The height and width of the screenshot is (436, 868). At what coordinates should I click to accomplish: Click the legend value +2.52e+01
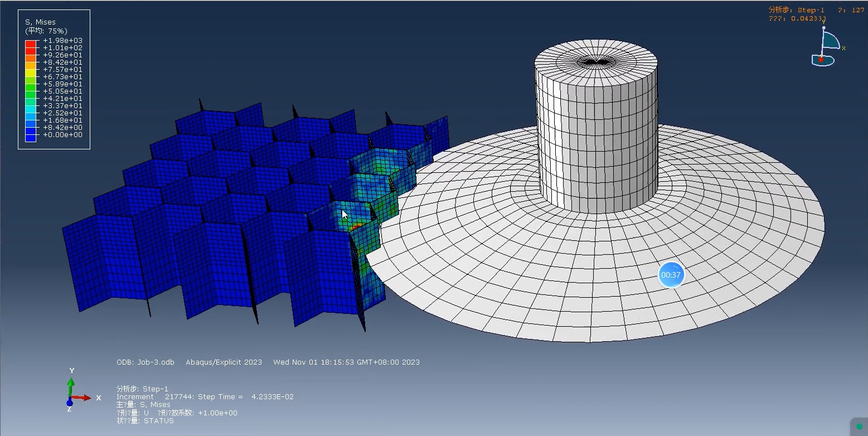point(62,113)
